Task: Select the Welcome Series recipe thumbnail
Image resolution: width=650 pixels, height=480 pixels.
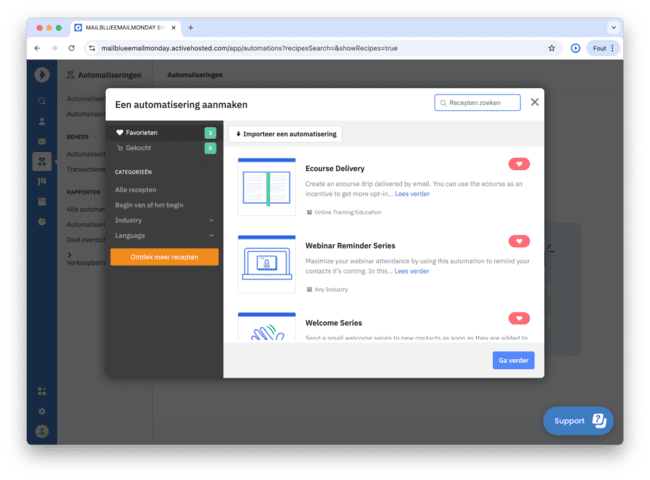Action: (267, 327)
